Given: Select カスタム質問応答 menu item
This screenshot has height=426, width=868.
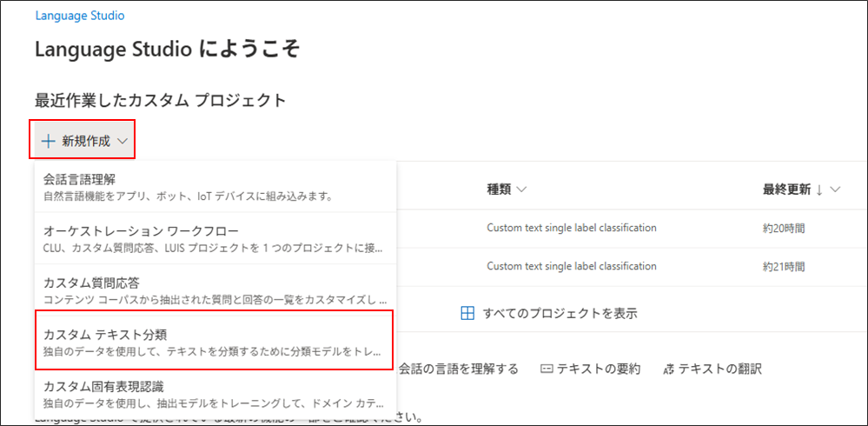Looking at the screenshot, I should [215, 290].
